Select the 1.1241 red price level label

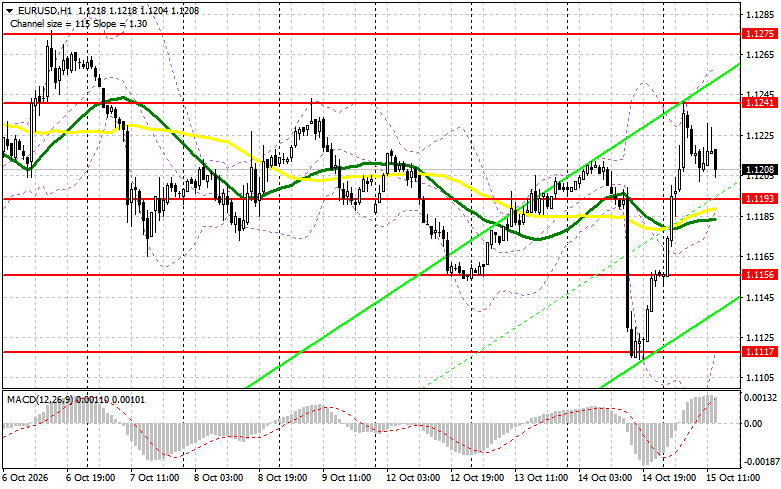click(x=759, y=102)
